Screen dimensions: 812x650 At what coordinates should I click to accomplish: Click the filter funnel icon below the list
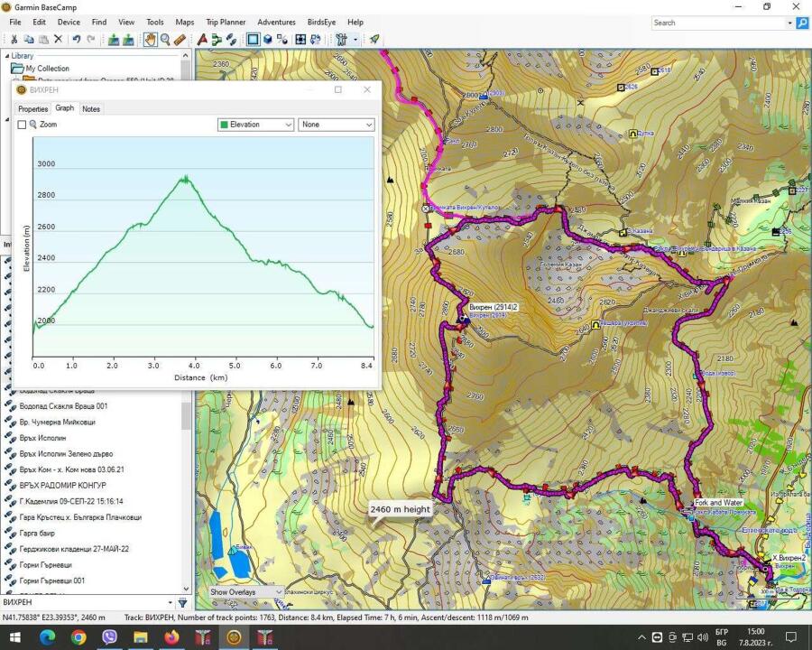[x=183, y=602]
